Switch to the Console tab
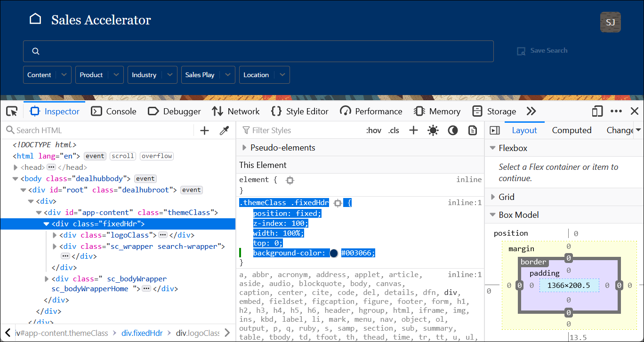644x342 pixels. 113,111
